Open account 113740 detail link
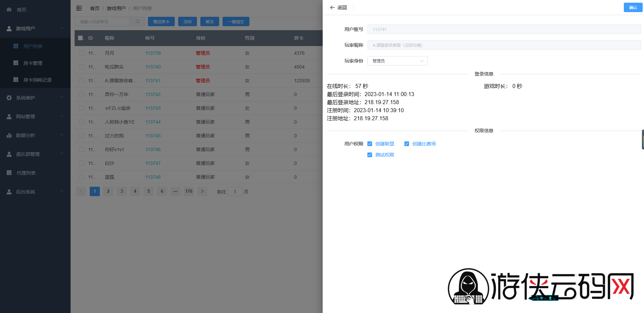Viewport: 644px width, 313px height. click(153, 67)
